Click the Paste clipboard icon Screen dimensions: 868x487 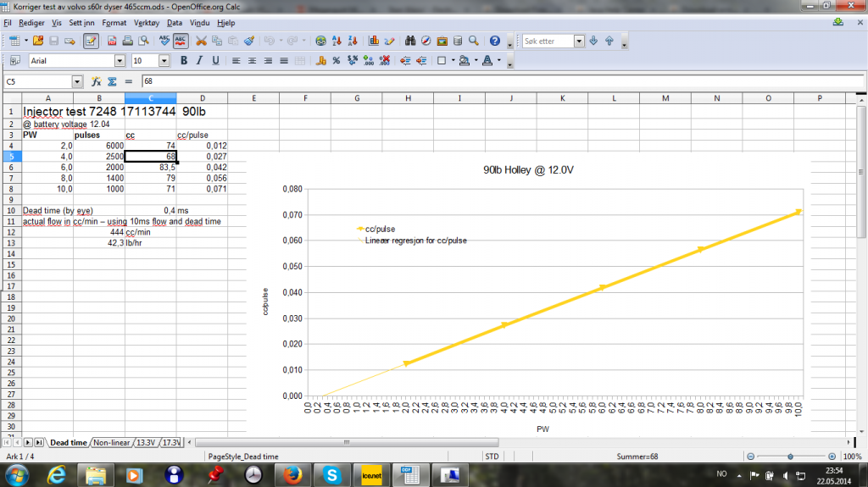233,41
